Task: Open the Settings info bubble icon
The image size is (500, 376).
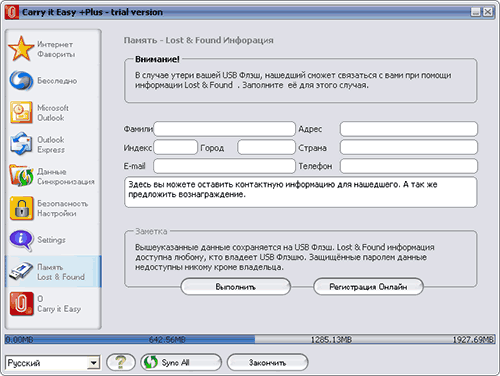Action: coord(21,240)
